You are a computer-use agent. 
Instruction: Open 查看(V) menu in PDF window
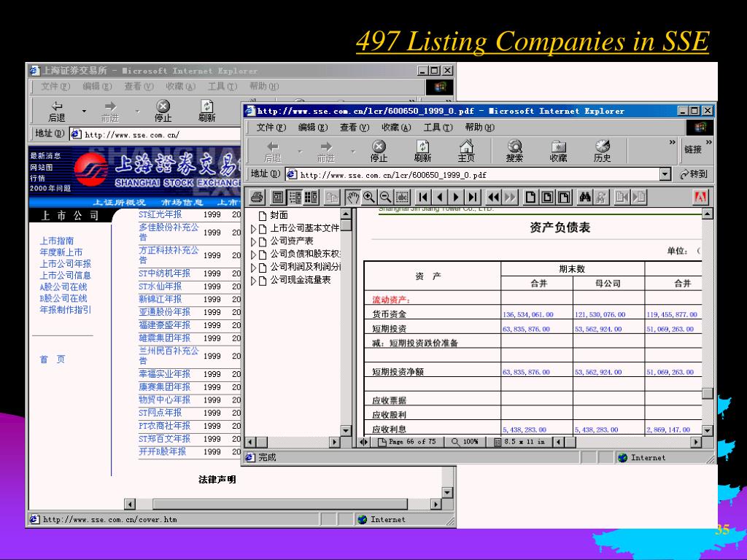(x=354, y=128)
